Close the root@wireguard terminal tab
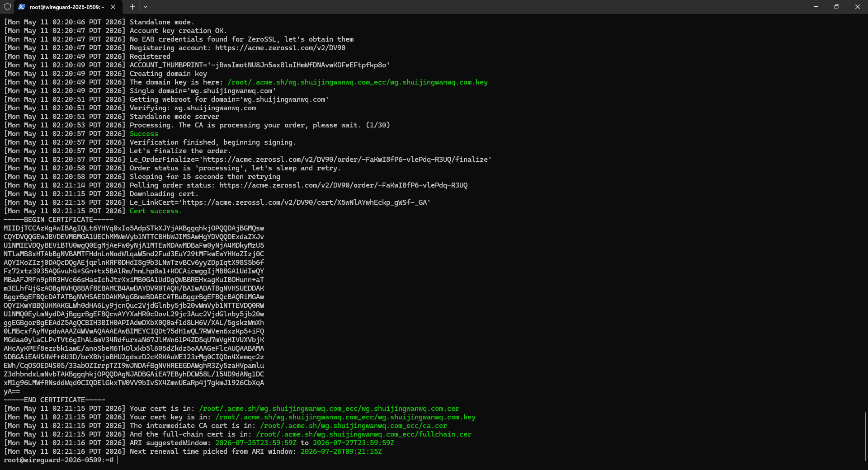Viewport: 868px width, 470px height. coord(113,7)
